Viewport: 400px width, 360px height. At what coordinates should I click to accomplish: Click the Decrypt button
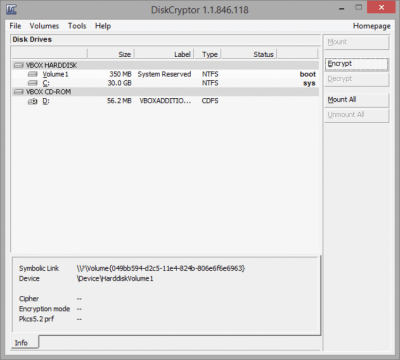[x=356, y=79]
